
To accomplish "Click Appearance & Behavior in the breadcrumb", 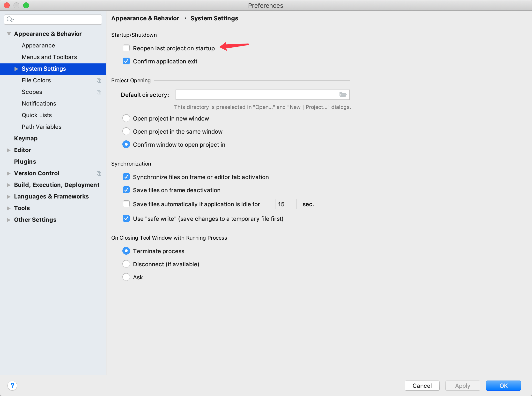I will 145,18.
